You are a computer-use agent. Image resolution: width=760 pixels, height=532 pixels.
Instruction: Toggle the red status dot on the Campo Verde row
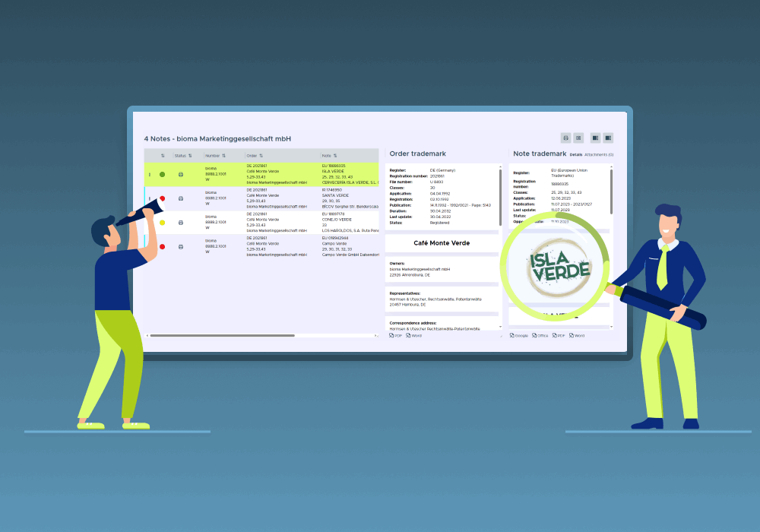pos(162,246)
